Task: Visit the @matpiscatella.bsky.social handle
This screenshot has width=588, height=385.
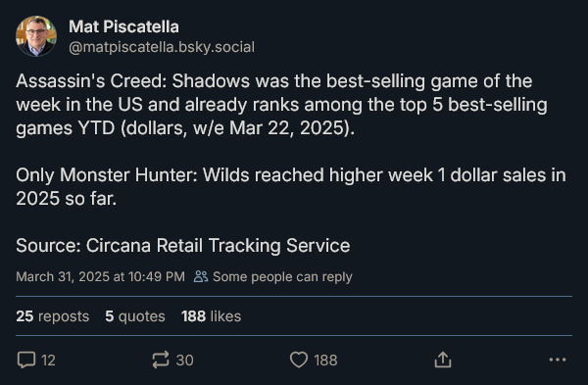Action: click(x=162, y=47)
